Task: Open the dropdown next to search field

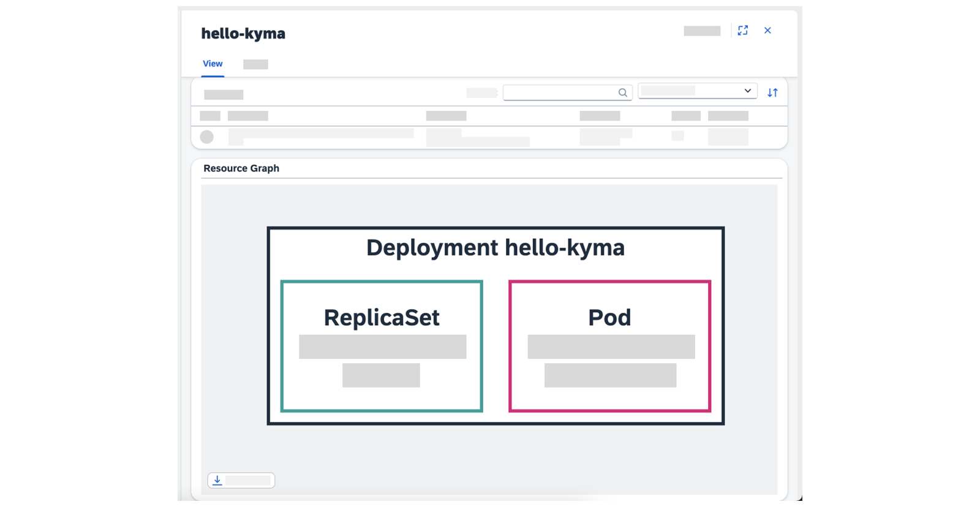Action: pos(698,91)
